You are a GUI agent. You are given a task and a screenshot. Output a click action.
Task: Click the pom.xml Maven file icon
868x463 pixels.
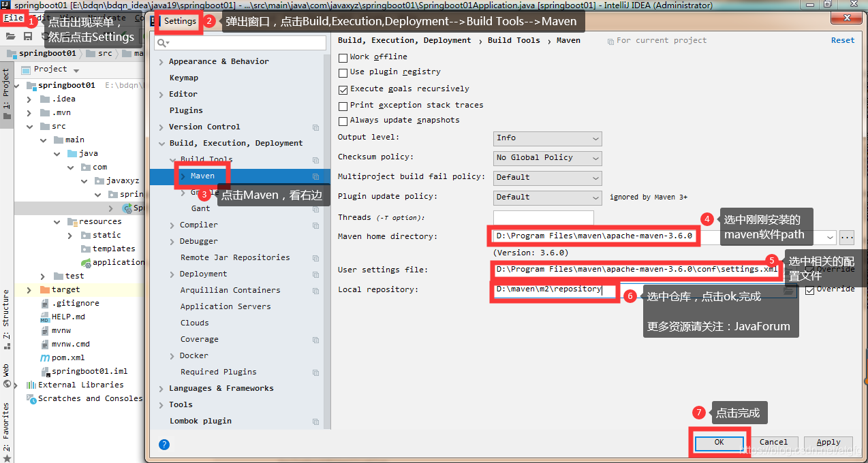coord(45,357)
